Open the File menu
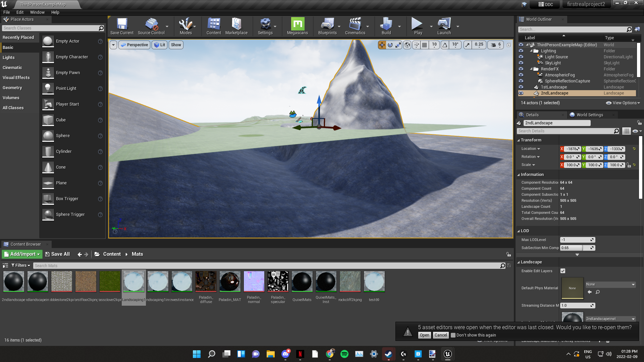 pos(7,12)
